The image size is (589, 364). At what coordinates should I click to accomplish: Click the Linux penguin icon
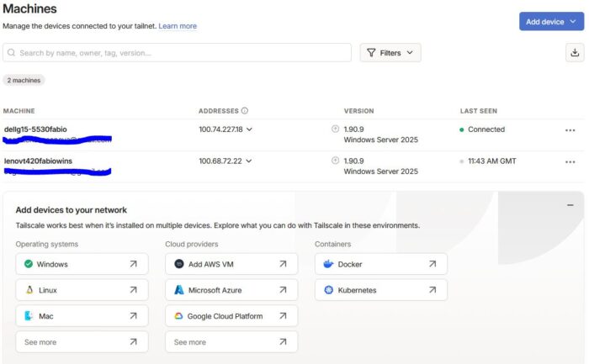29,290
